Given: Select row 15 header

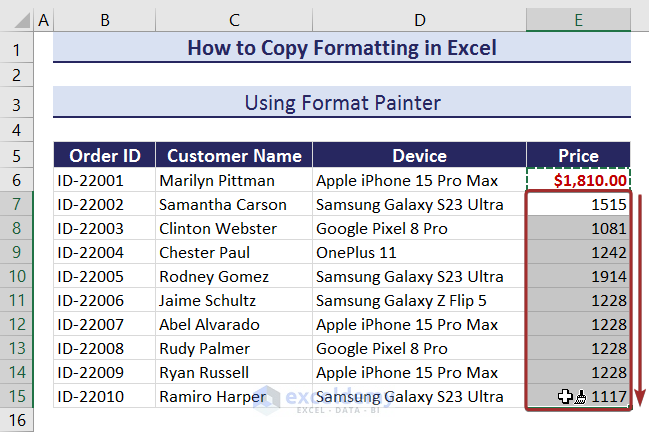Looking at the screenshot, I should click(17, 397).
